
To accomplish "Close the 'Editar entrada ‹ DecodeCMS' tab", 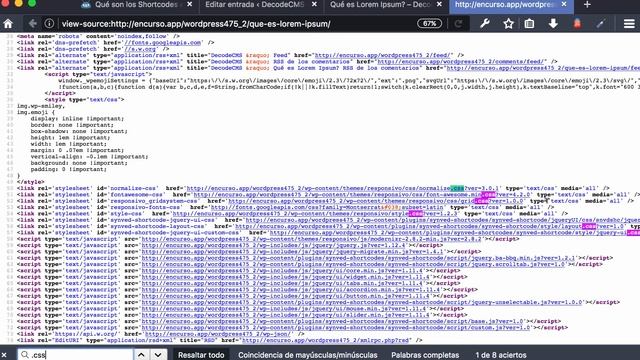I will pos(314,4).
